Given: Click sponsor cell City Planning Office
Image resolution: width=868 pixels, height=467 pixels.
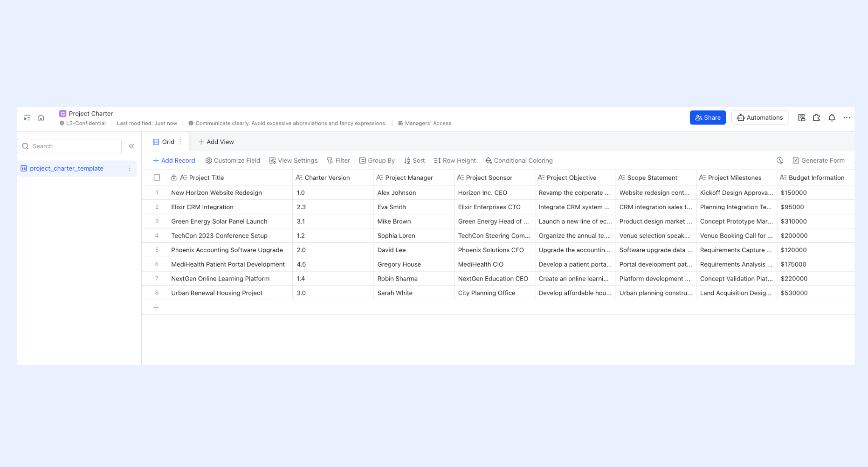Looking at the screenshot, I should point(495,293).
